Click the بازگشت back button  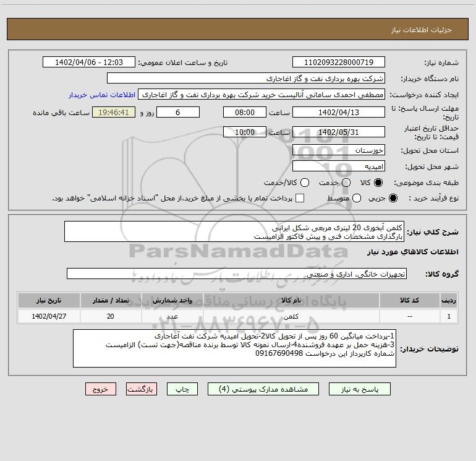click(142, 389)
